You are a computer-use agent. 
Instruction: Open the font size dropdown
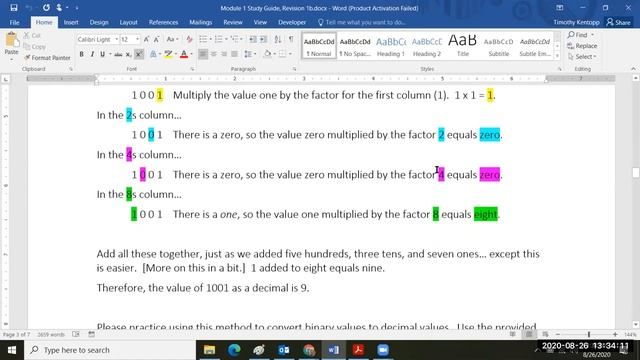[x=137, y=39]
